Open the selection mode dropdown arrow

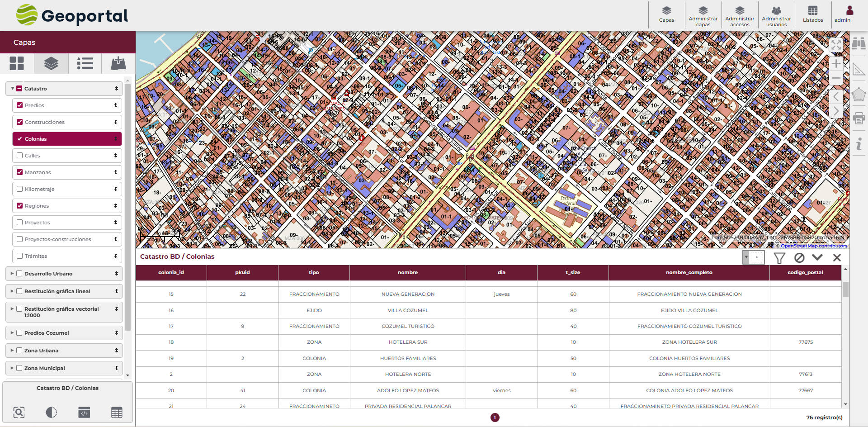point(746,257)
